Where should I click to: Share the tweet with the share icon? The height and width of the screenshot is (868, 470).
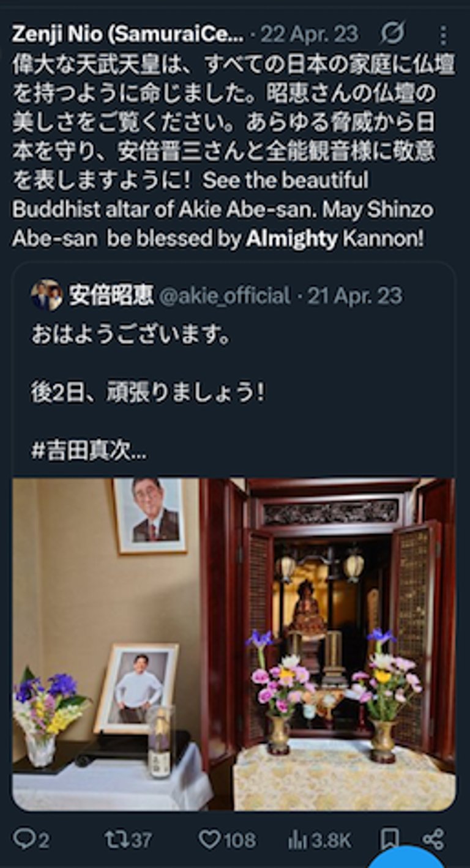[433, 839]
